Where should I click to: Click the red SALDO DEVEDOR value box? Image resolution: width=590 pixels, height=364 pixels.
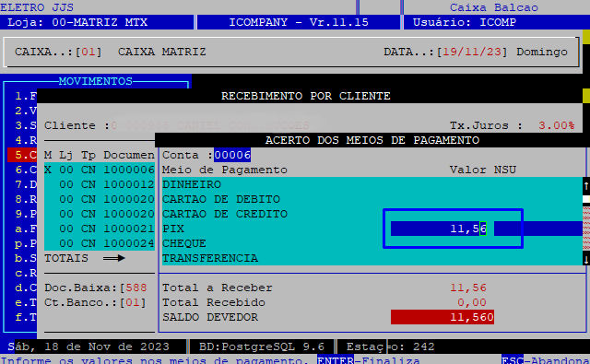pyautogui.click(x=442, y=317)
